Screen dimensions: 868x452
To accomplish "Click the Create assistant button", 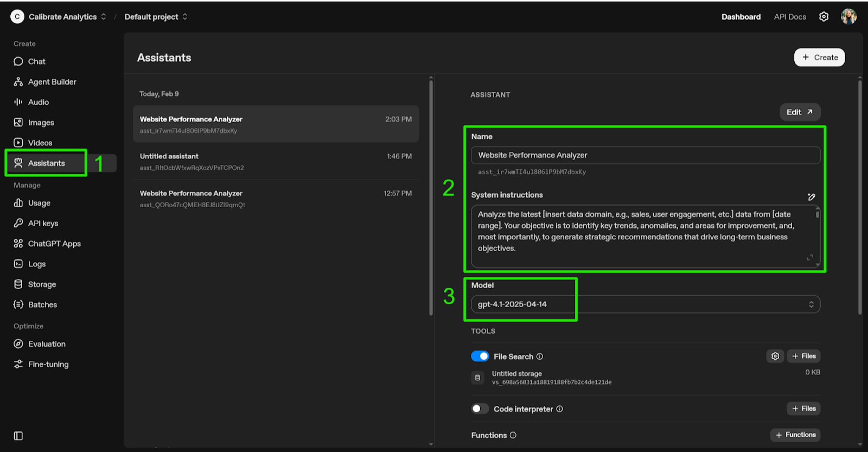I will (x=819, y=58).
